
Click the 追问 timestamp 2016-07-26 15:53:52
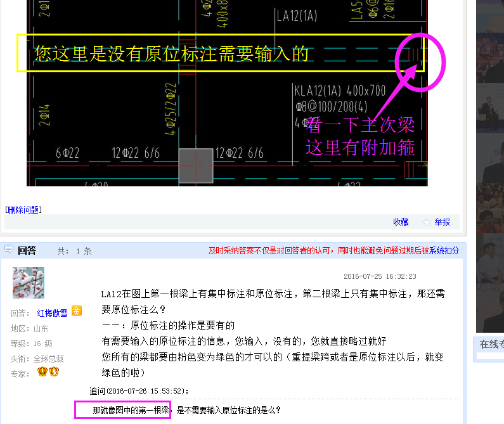(x=146, y=391)
